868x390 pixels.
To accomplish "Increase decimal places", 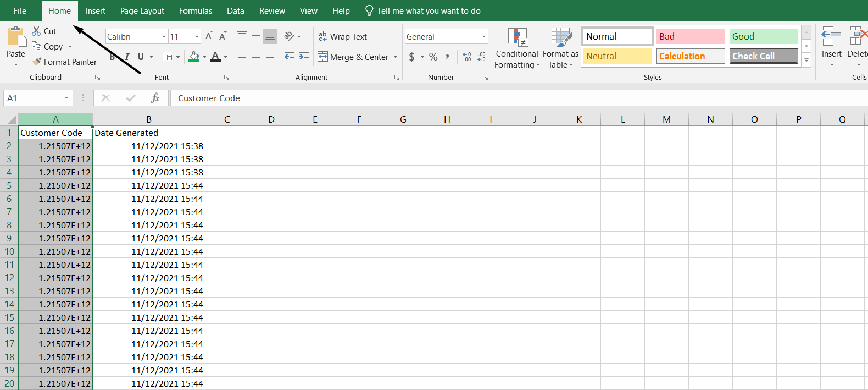I will [467, 57].
